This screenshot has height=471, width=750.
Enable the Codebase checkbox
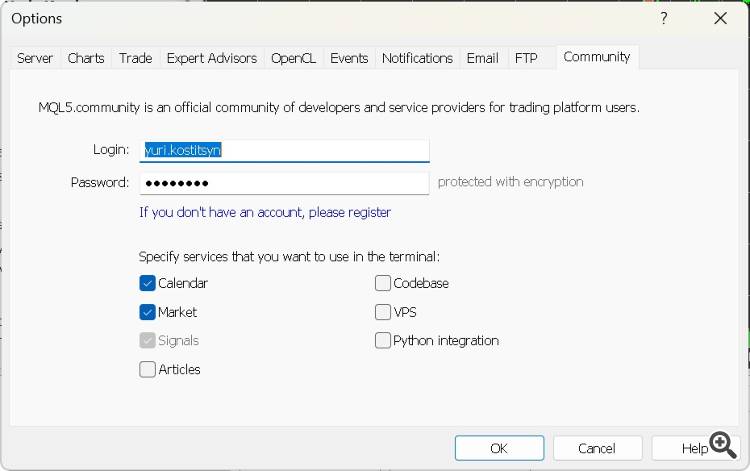(383, 283)
